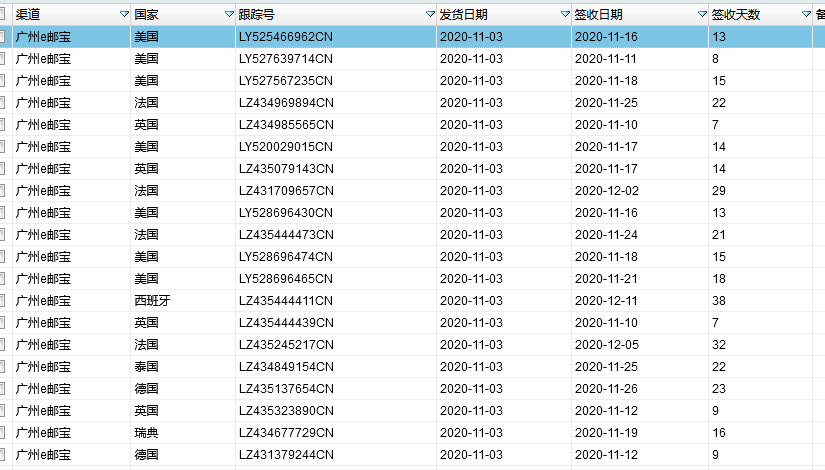
Task: Select tracking number cell LY527639714CN
Action: [285, 58]
